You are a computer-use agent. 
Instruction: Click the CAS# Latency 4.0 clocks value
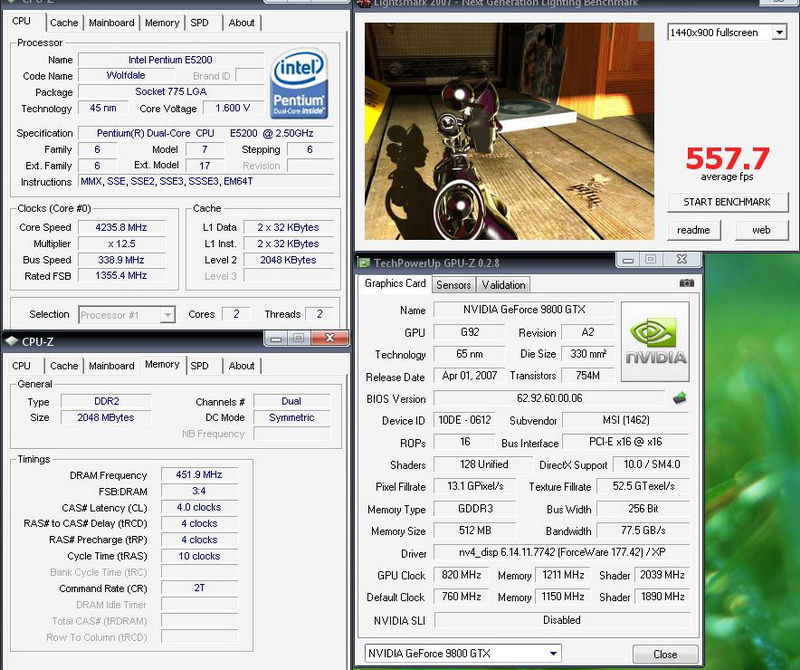click(199, 508)
